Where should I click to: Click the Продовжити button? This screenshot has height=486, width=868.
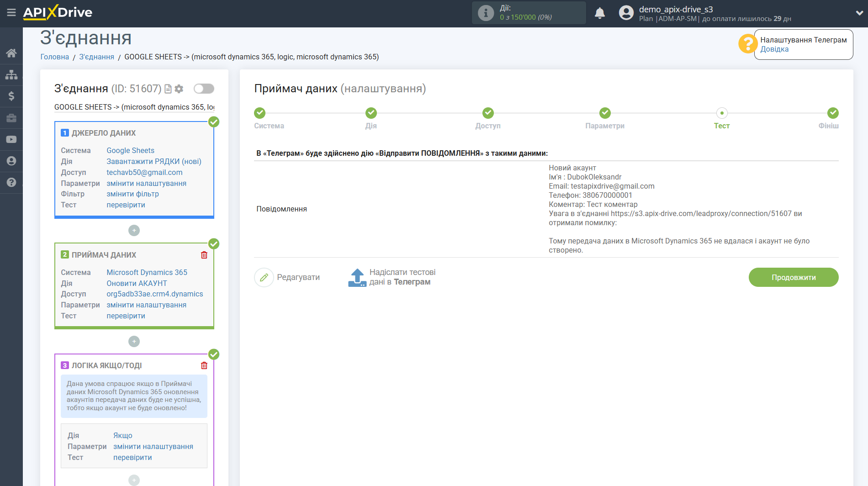794,277
